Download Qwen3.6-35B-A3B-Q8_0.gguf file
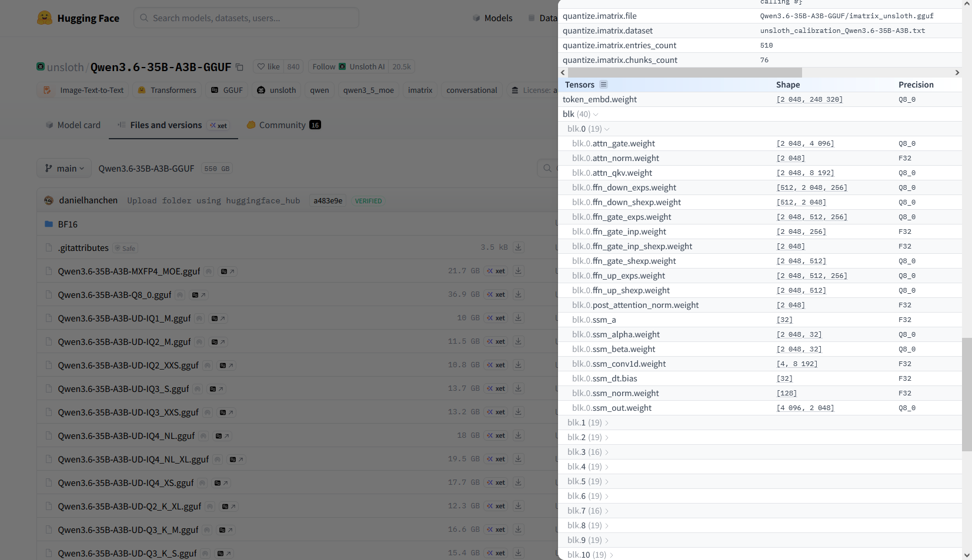This screenshot has width=972, height=560. [518, 294]
